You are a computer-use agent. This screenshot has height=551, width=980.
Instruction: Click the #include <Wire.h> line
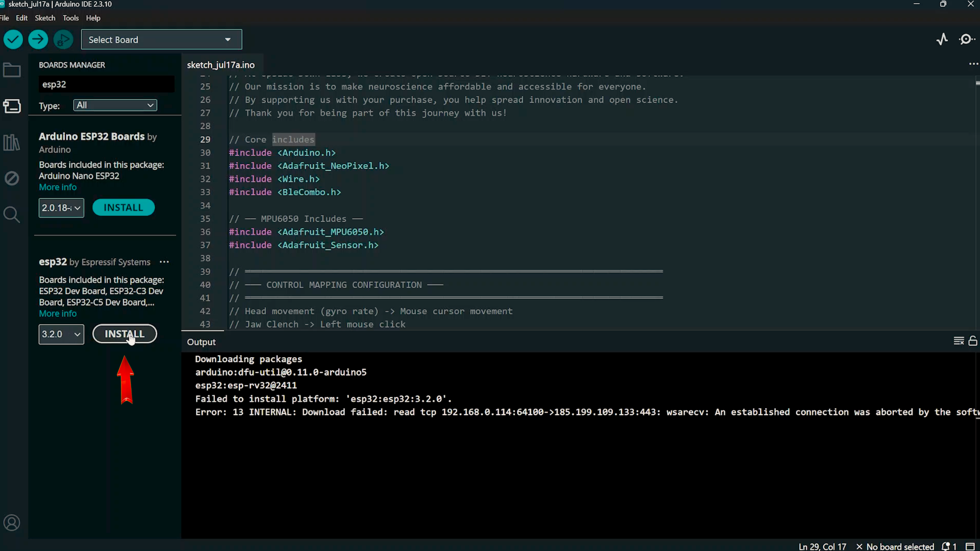[x=274, y=179]
